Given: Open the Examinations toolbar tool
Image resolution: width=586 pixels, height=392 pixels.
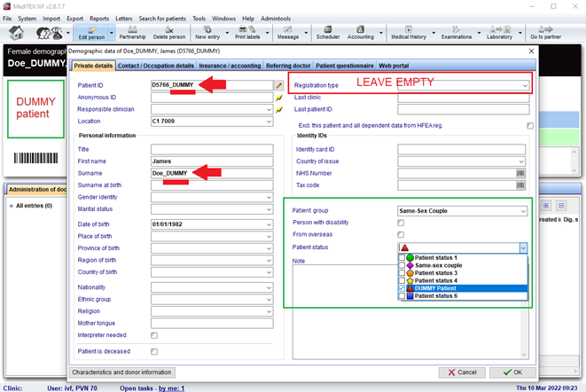Looking at the screenshot, I should (457, 33).
